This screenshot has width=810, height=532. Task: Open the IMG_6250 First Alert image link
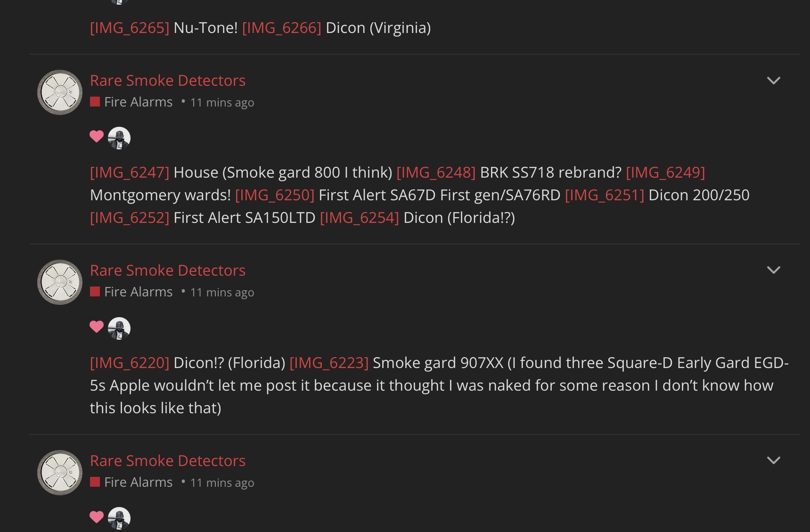(x=275, y=195)
